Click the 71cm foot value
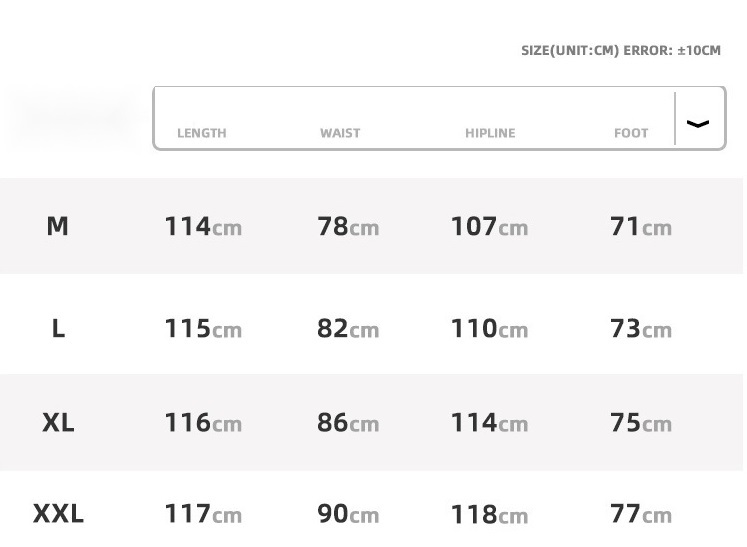The width and height of the screenshot is (747, 547). (x=641, y=227)
